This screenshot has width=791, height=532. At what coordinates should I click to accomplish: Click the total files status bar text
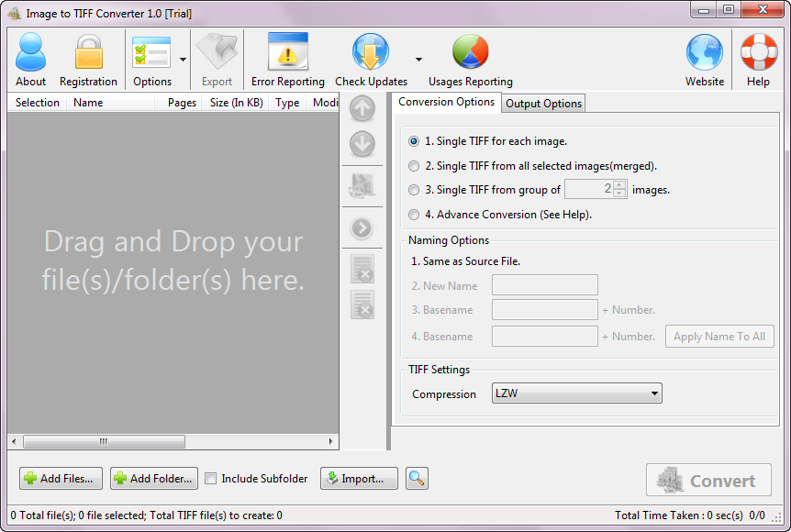point(146,515)
